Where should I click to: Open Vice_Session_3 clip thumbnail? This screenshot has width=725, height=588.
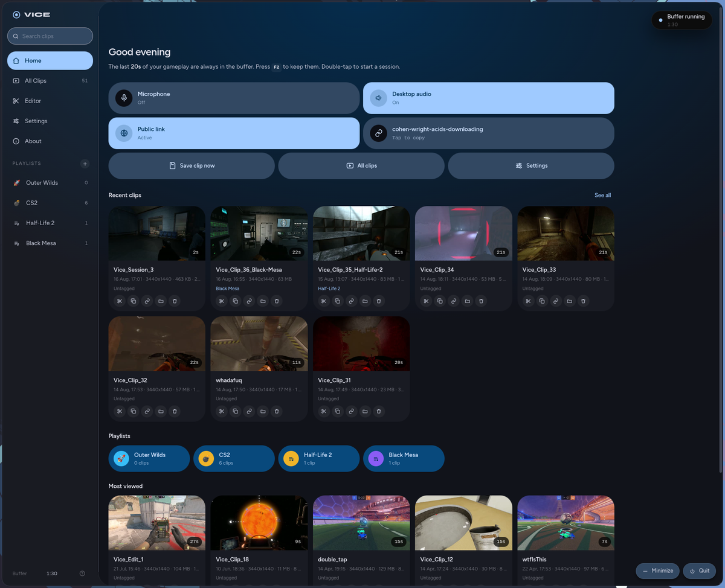[157, 234]
